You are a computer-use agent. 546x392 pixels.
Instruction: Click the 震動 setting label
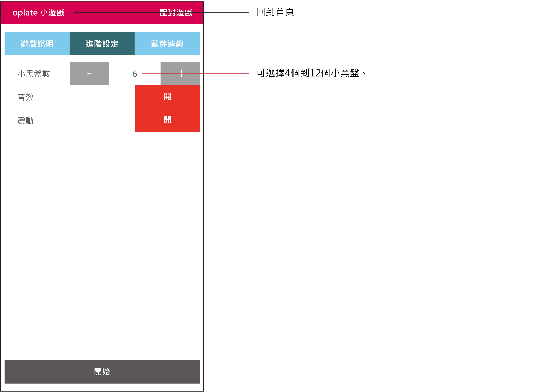coord(26,121)
